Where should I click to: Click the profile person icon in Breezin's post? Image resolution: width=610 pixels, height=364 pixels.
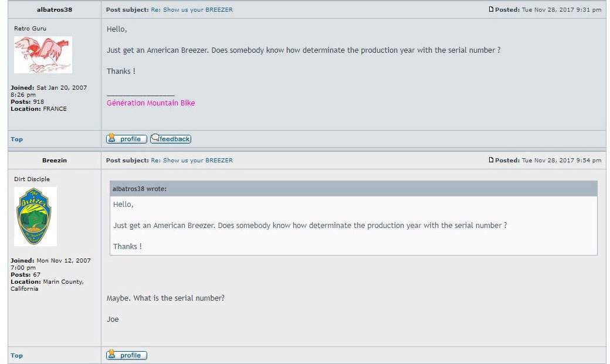tap(111, 354)
